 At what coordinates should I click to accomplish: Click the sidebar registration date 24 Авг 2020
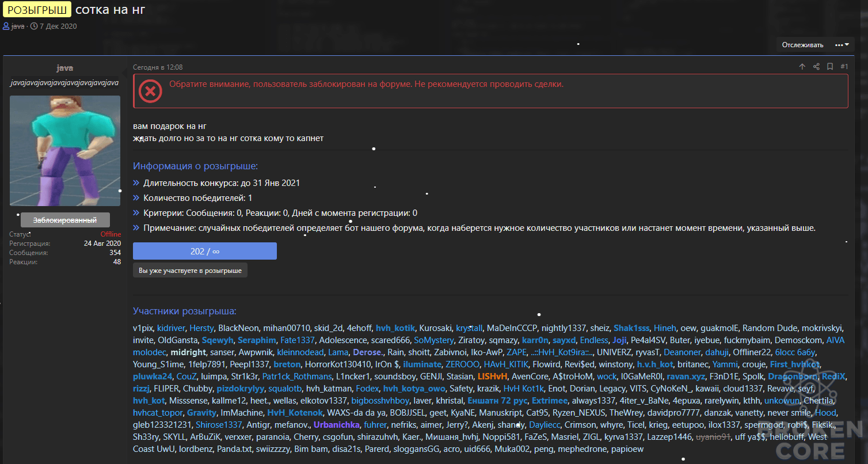102,244
